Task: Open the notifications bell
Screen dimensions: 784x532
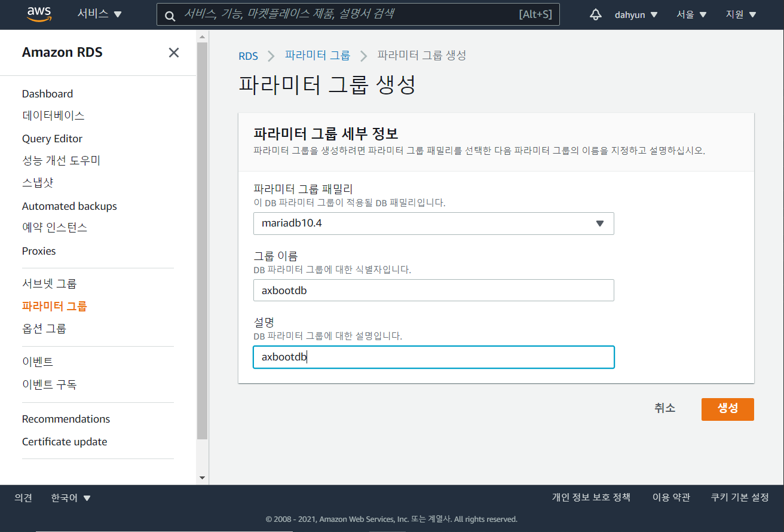Action: [x=595, y=14]
